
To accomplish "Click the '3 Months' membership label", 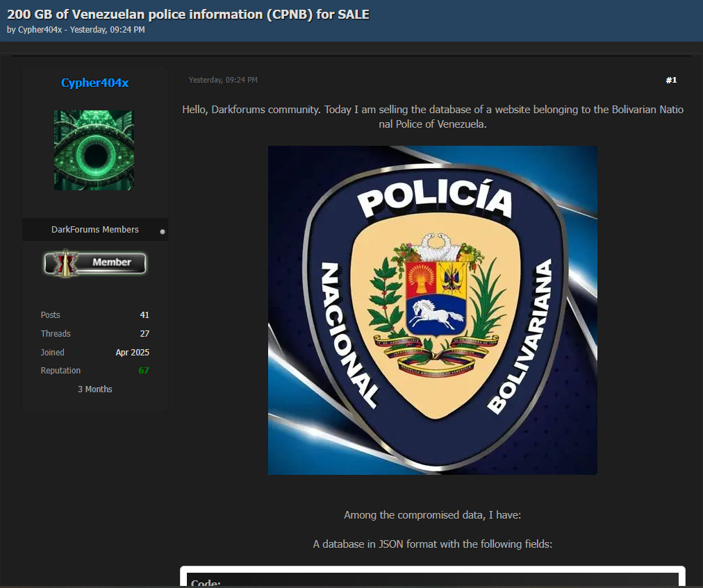I will tap(95, 389).
